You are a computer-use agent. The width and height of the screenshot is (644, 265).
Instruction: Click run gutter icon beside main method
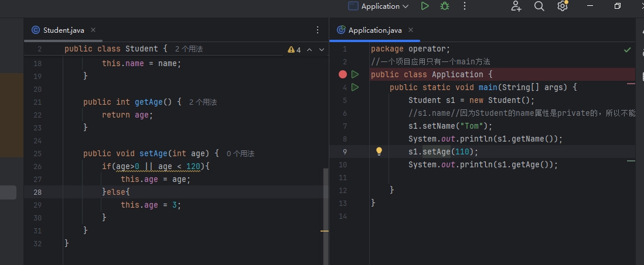click(x=355, y=87)
